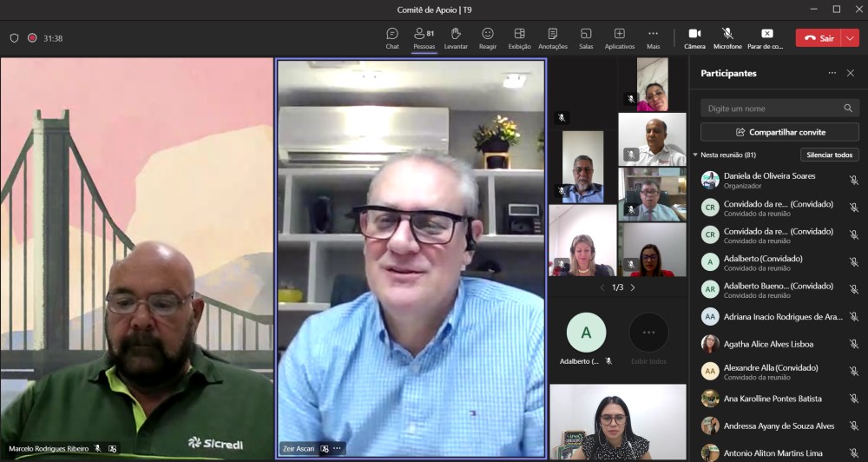Viewport: 868px width, 462px height.
Task: Open the Chat panel
Action: [x=392, y=37]
